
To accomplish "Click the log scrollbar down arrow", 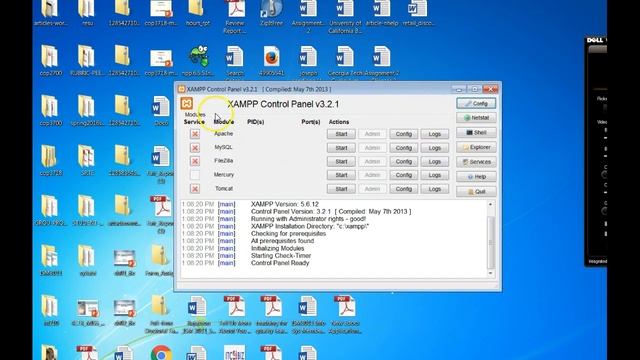I will pos(491,273).
